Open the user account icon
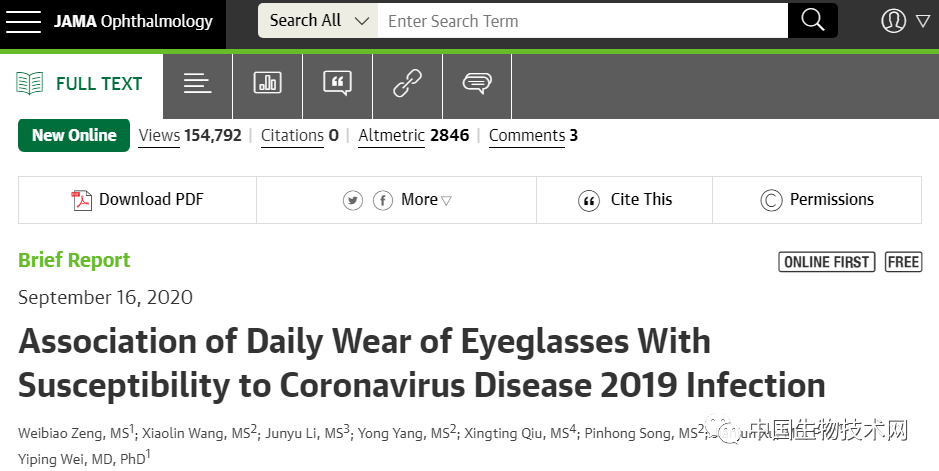Screen dimensions: 939x471 [893, 21]
